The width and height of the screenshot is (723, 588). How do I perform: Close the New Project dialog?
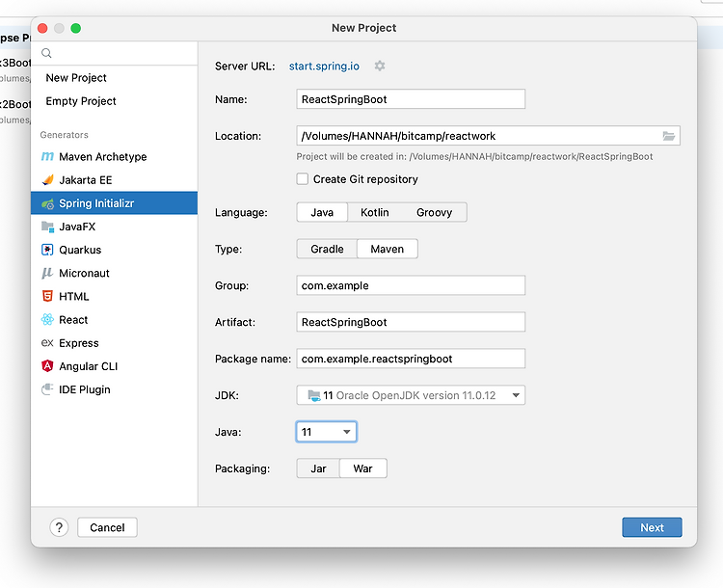42,28
